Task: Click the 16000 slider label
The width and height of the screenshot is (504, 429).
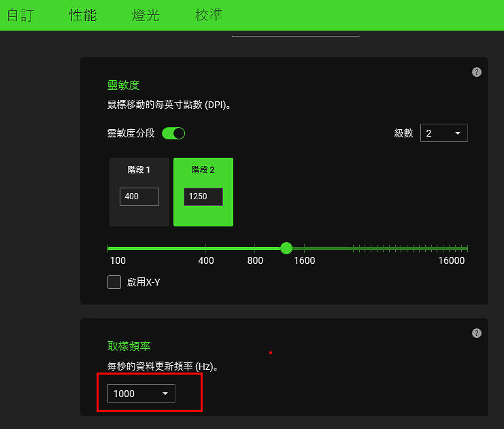Action: [451, 260]
